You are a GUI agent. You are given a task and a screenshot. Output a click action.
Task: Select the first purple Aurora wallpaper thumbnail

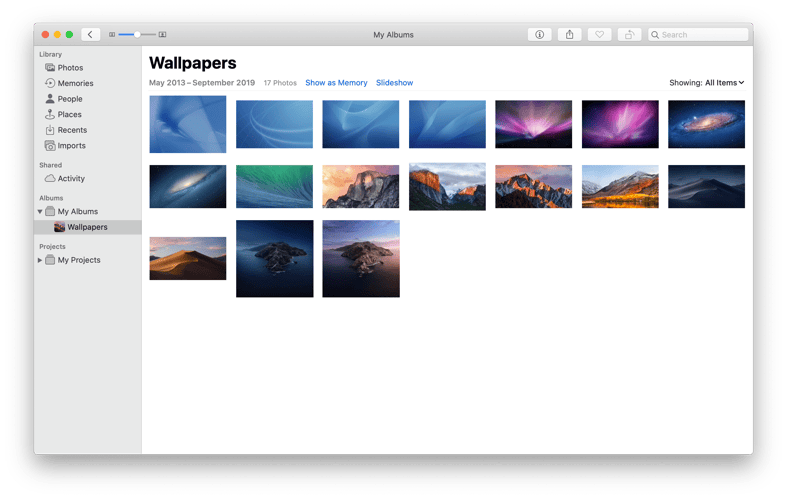pos(534,124)
